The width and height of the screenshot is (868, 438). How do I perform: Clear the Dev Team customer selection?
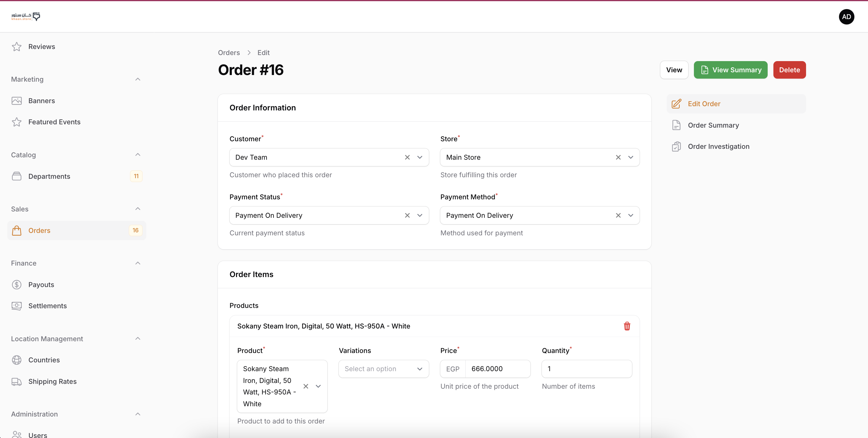tap(407, 158)
